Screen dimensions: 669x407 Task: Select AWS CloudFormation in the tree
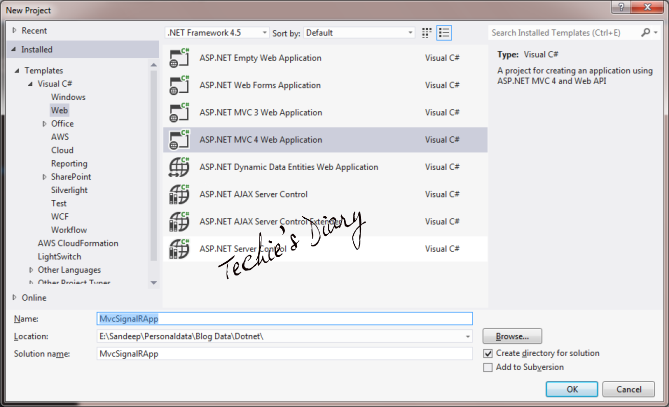click(x=78, y=243)
